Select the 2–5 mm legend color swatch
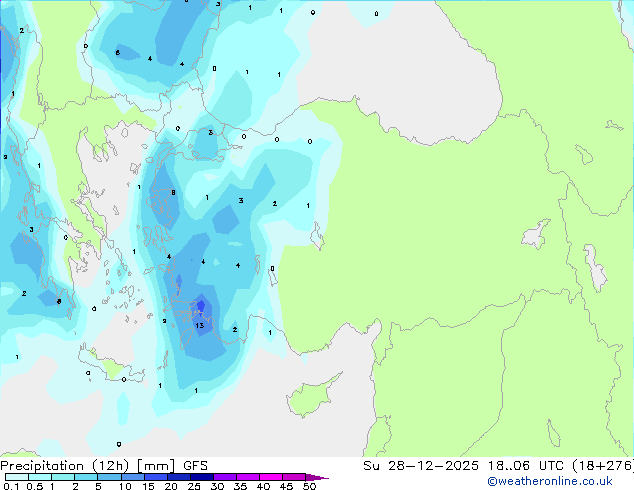The width and height of the screenshot is (634, 490). 86,477
